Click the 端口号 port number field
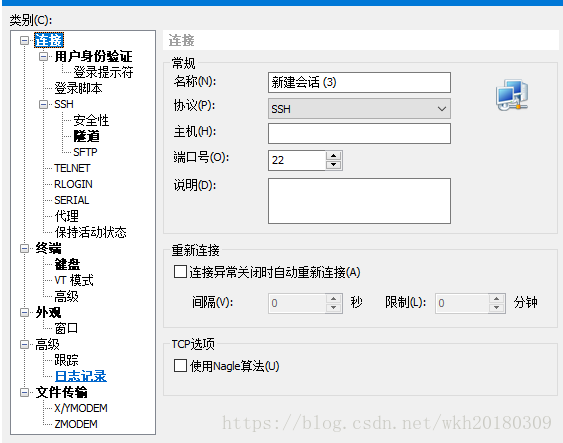Screen dimensions: 563x443 coord(297,160)
